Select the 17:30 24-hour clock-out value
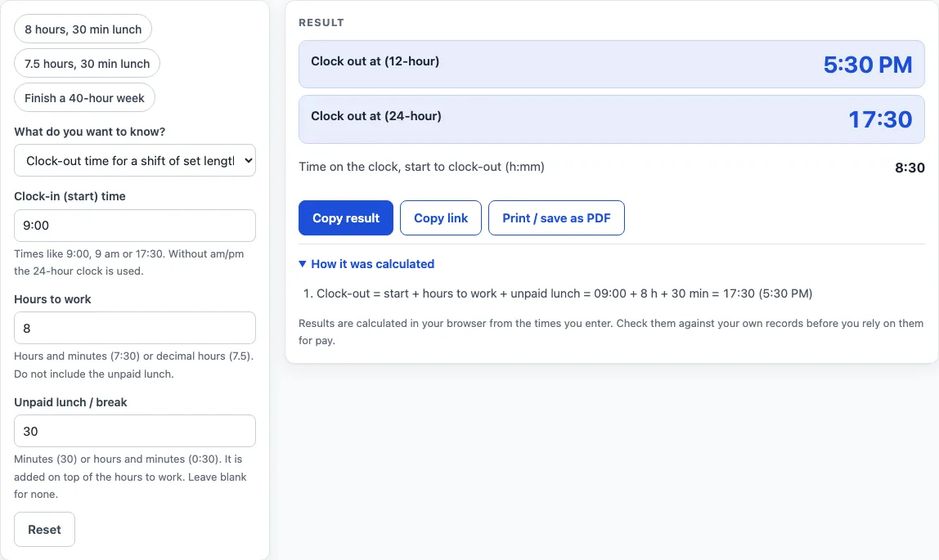Viewport: 939px width, 560px height. [880, 119]
